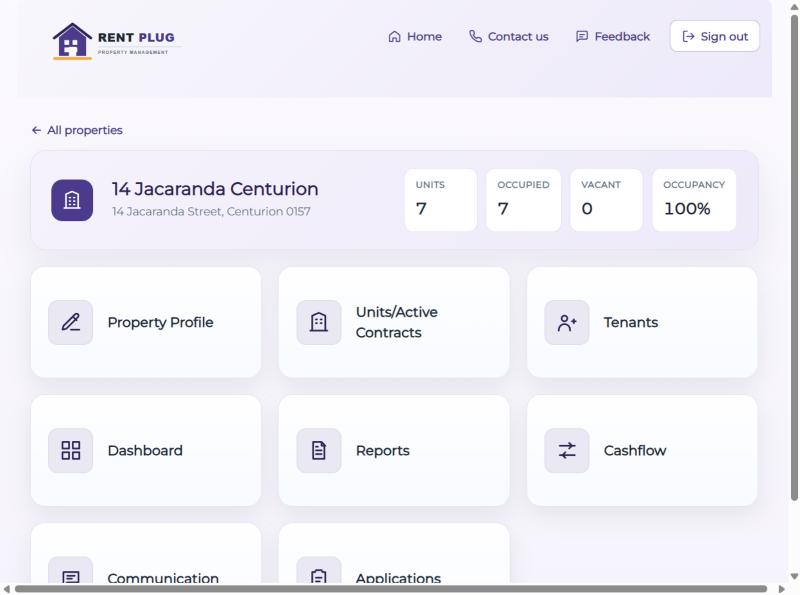Open the Cashflow section
This screenshot has width=800, height=595.
[x=642, y=451]
